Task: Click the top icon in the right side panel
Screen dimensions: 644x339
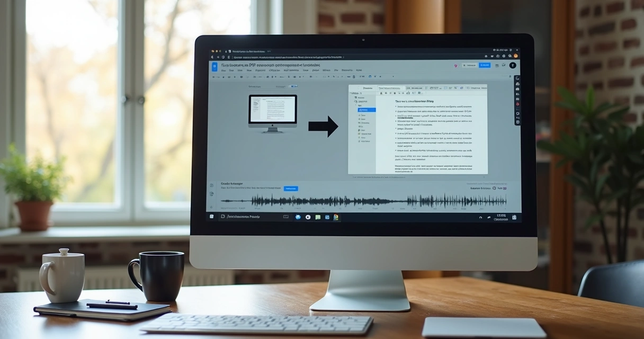Action: click(x=517, y=78)
